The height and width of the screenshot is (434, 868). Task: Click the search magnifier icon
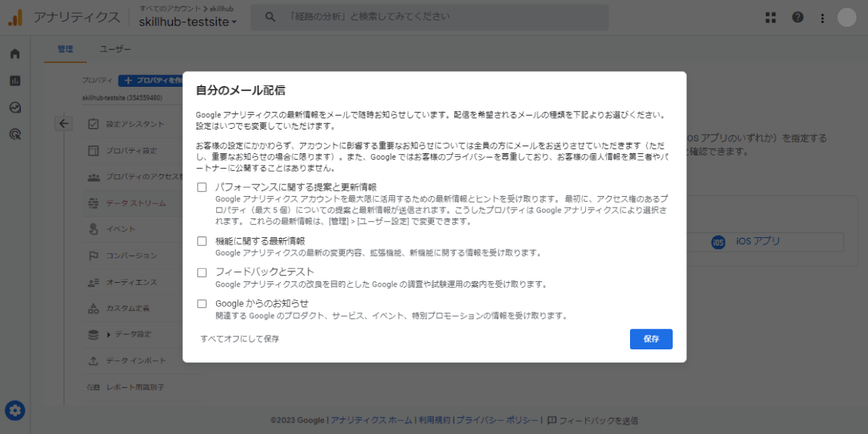click(270, 17)
